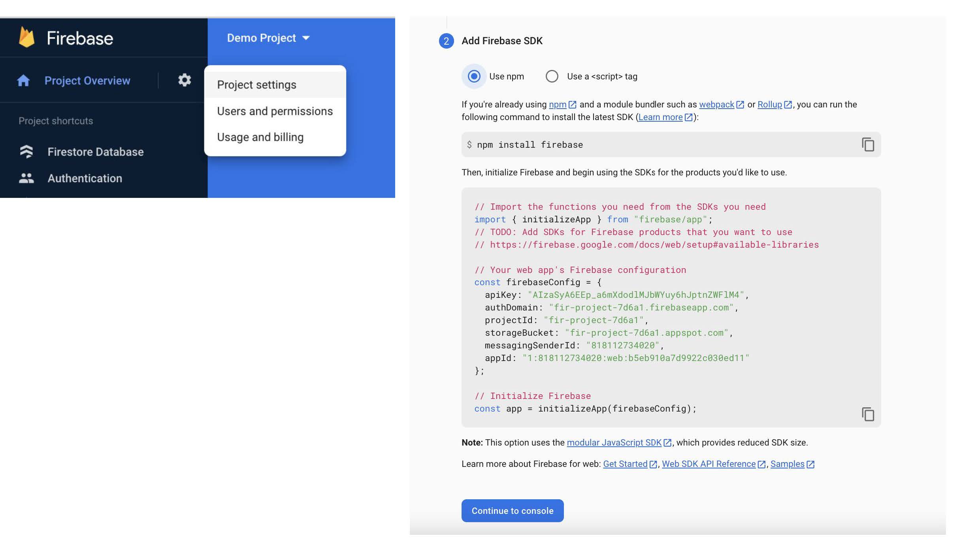Open Project Overview in sidebar
The height and width of the screenshot is (551, 980).
87,81
